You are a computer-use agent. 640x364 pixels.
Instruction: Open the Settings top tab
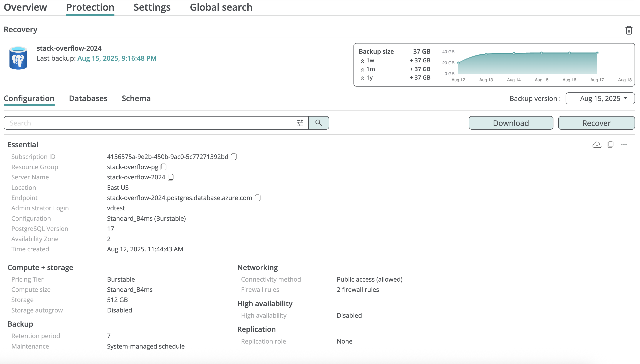(x=152, y=7)
